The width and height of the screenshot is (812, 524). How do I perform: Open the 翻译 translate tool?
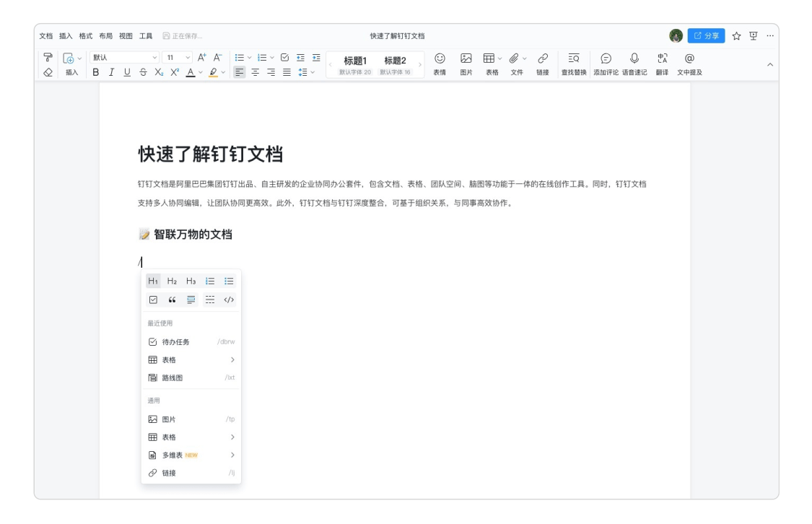[x=662, y=64]
